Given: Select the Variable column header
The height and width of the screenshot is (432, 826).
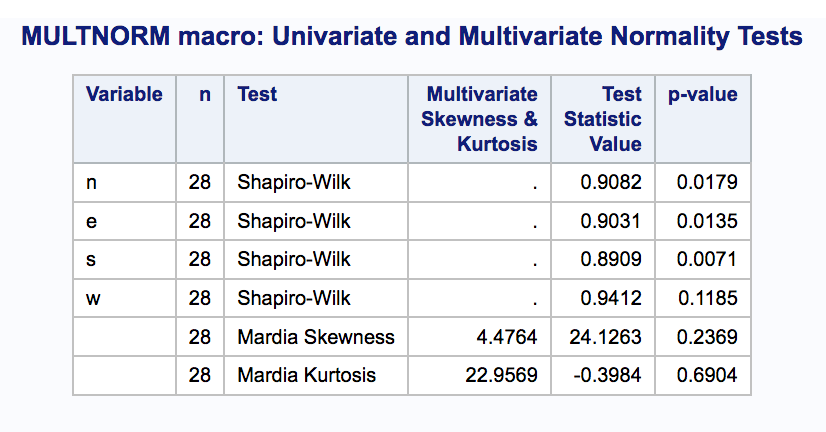Looking at the screenshot, I should click(124, 95).
